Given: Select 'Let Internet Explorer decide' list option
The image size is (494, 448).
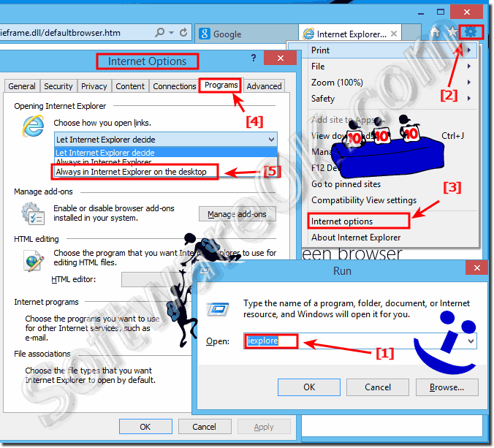Looking at the screenshot, I should [166, 153].
